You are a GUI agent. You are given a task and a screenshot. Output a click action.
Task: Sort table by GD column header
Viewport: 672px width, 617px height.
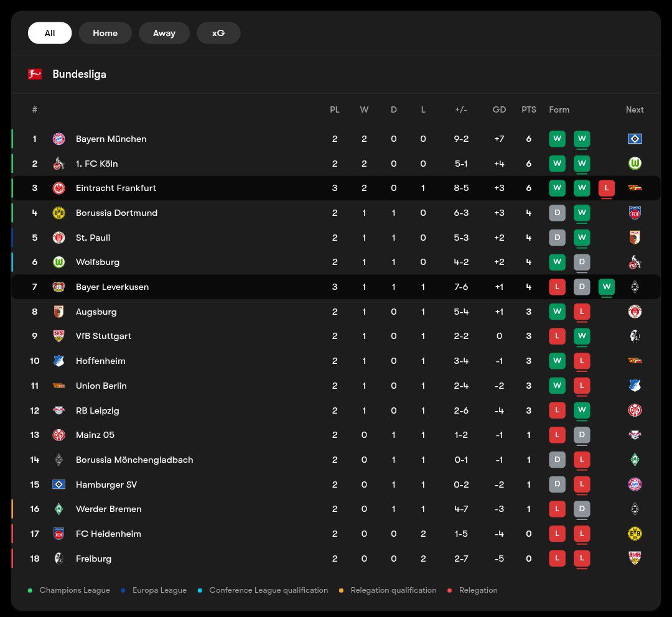(499, 109)
